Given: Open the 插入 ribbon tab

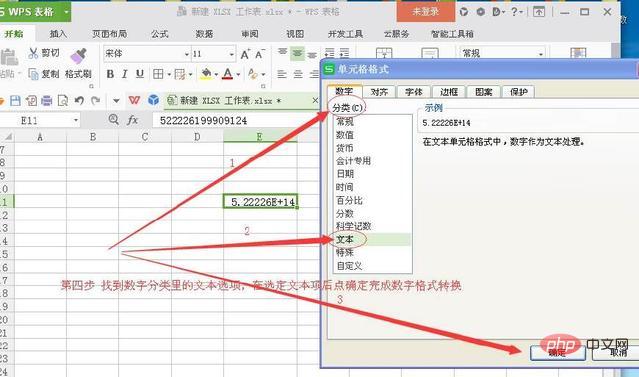Looking at the screenshot, I should 58,34.
